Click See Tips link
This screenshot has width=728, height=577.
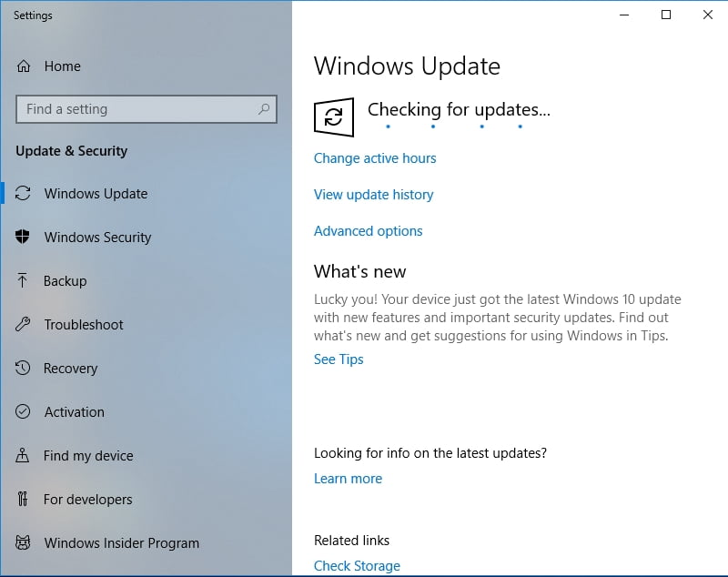pyautogui.click(x=339, y=359)
